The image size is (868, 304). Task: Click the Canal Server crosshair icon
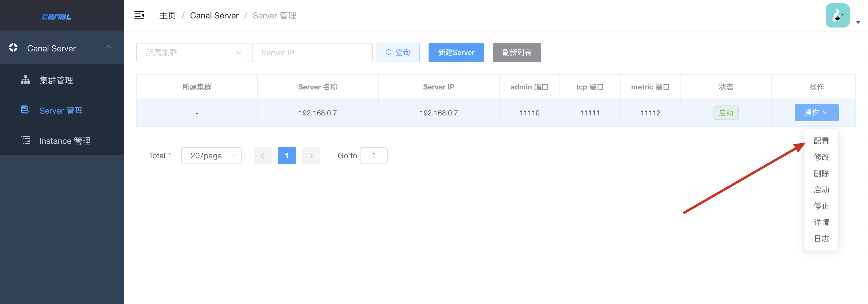(13, 48)
